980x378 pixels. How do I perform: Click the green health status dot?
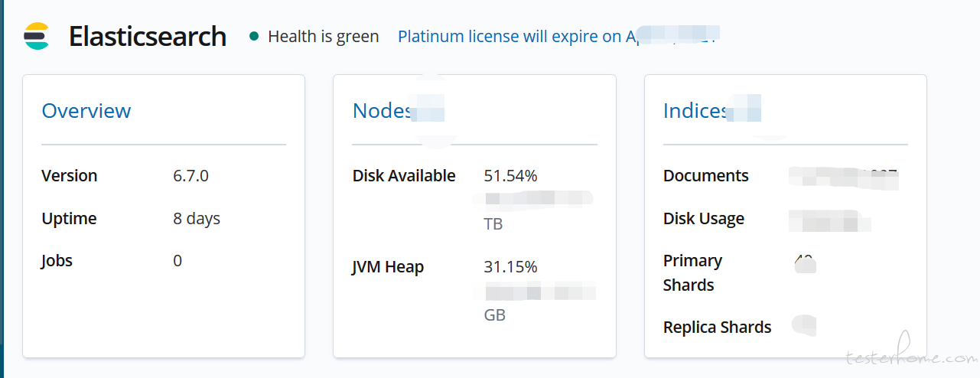point(254,36)
